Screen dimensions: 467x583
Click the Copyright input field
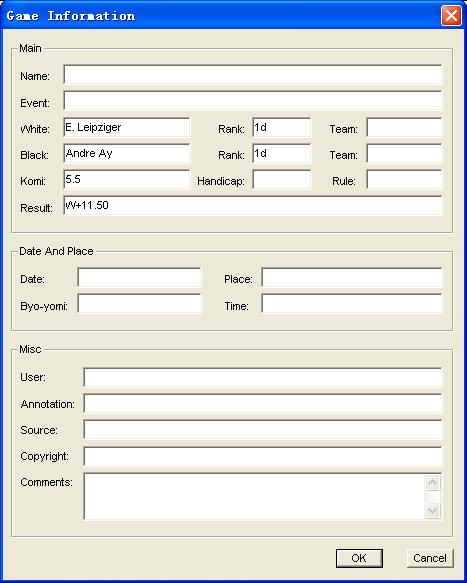pos(263,457)
